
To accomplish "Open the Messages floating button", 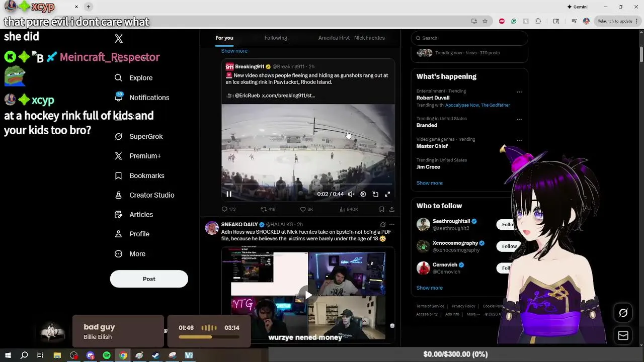I will [623, 336].
